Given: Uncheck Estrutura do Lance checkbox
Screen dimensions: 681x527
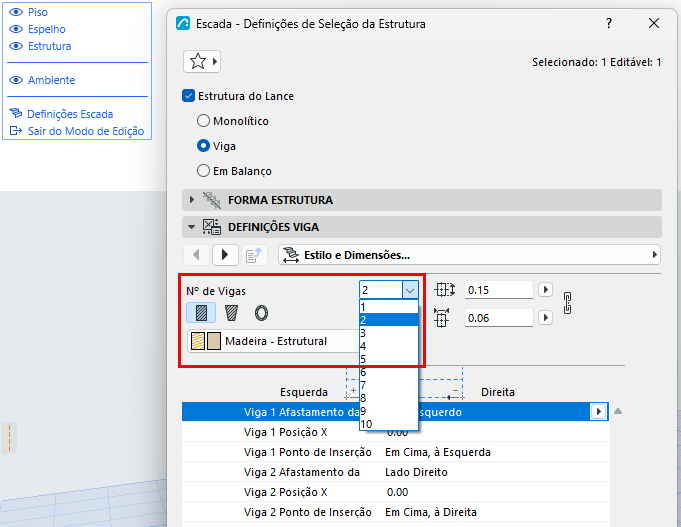Looking at the screenshot, I should tap(188, 96).
